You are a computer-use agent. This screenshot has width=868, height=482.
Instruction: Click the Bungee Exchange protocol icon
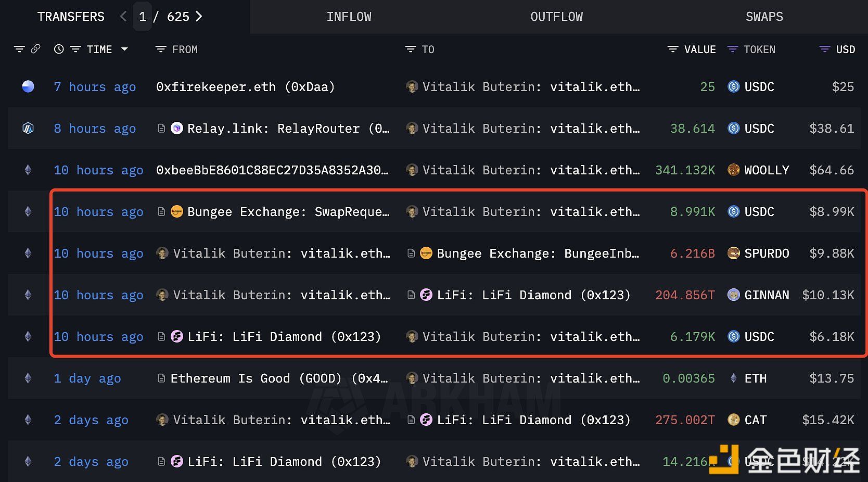(x=177, y=211)
